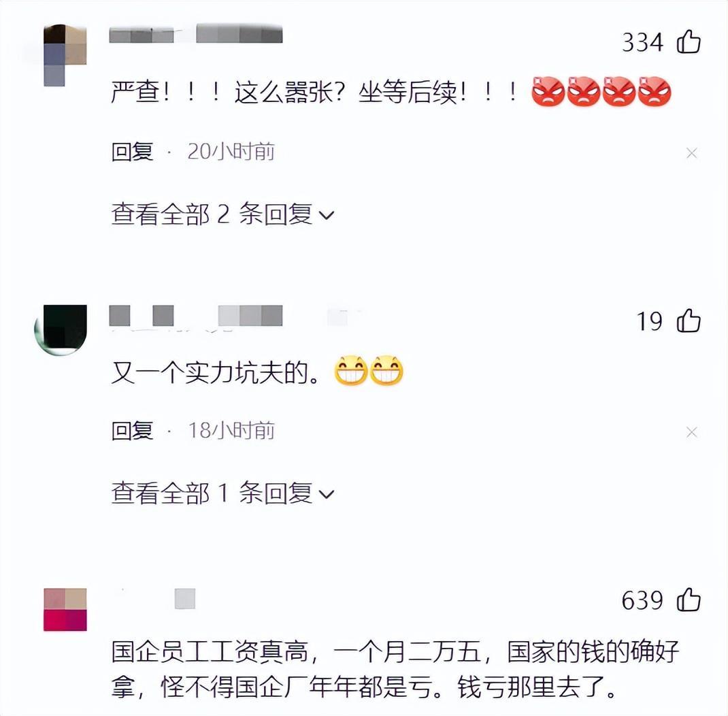The width and height of the screenshot is (728, 716).
Task: Click the 334 like count number
Action: [x=643, y=42]
